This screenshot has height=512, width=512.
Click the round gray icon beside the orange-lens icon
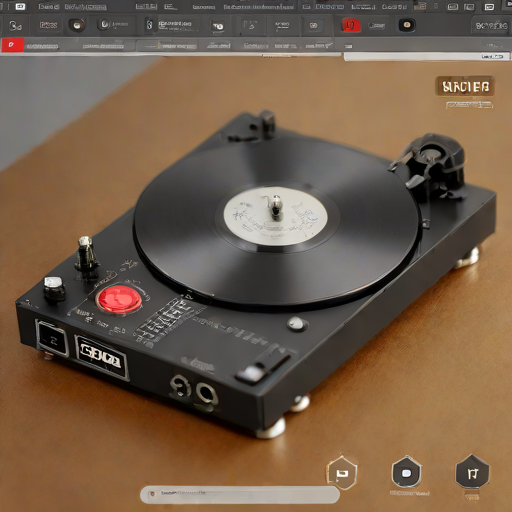point(104,24)
